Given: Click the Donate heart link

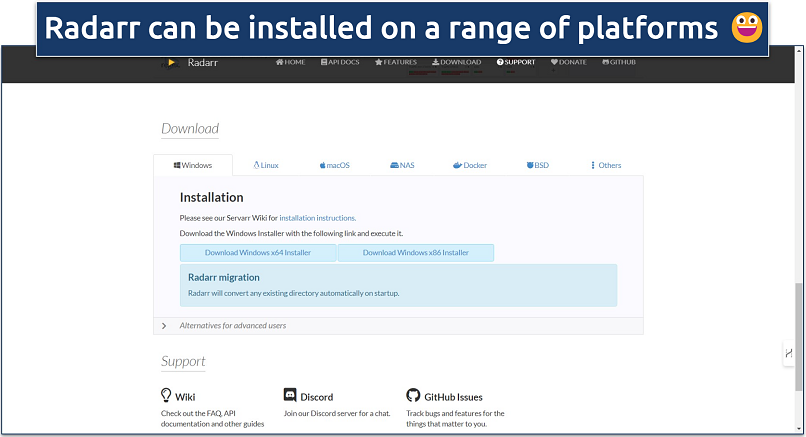Looking at the screenshot, I should [x=569, y=62].
